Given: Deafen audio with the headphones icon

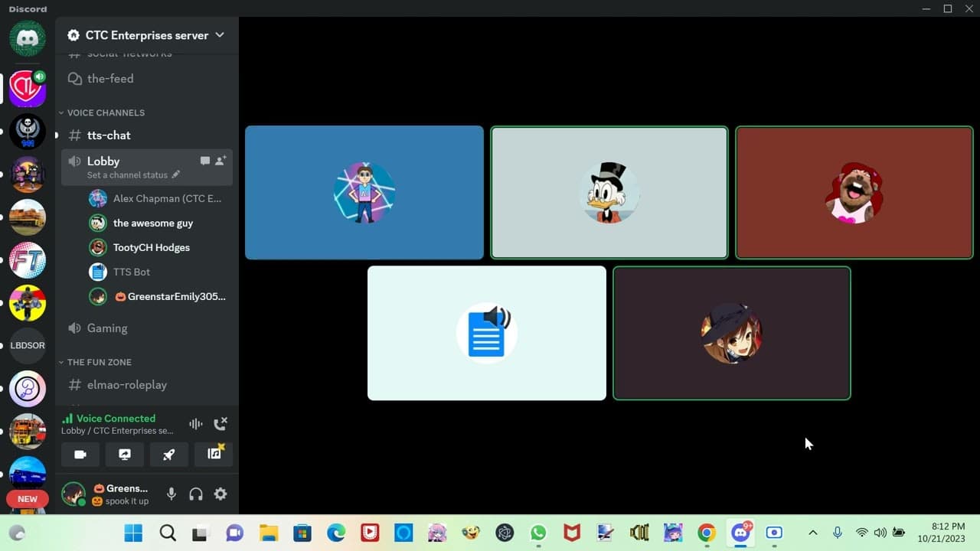Looking at the screenshot, I should click(196, 494).
